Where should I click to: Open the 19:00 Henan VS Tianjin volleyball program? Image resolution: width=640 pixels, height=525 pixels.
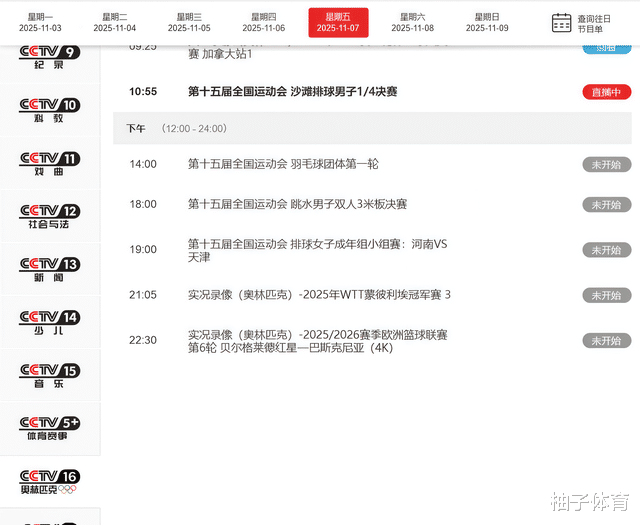[x=318, y=250]
